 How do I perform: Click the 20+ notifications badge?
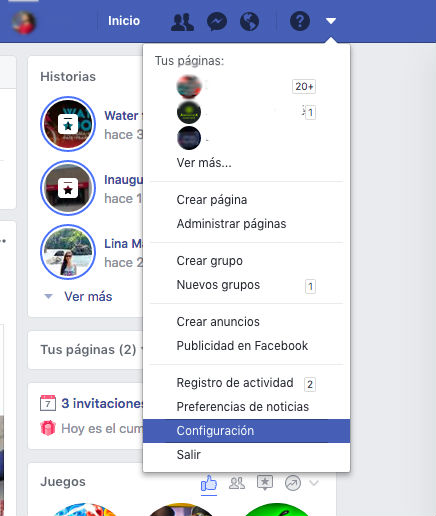[x=304, y=87]
